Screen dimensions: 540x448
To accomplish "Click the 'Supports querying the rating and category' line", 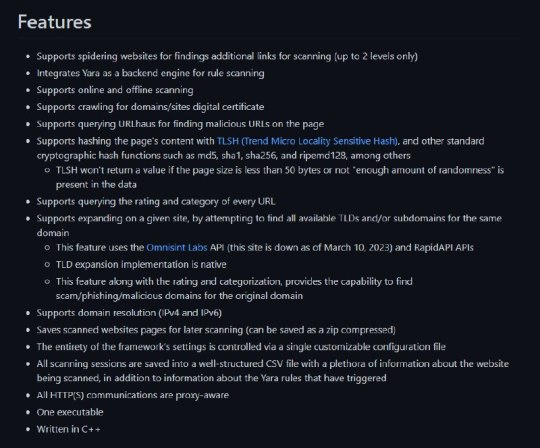I will (x=156, y=201).
